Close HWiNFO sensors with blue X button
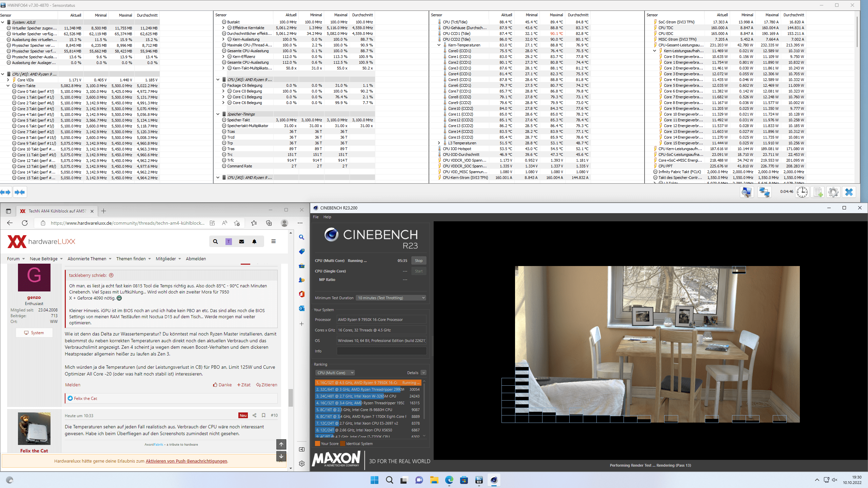 (849, 192)
